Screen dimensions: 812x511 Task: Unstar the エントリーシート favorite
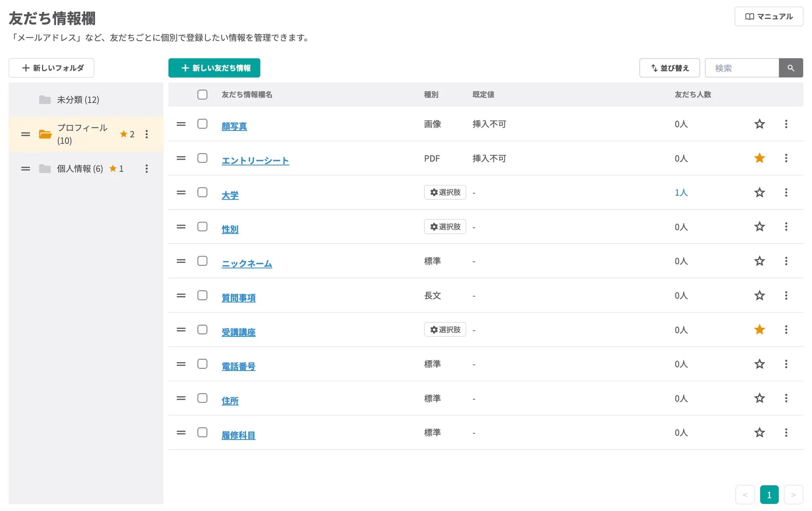click(x=759, y=158)
